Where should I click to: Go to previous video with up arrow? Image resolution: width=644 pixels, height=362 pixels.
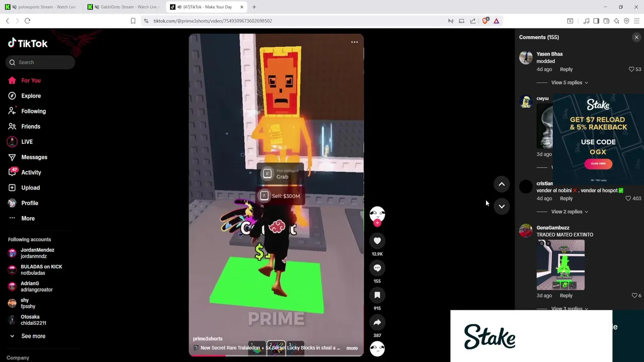(502, 184)
